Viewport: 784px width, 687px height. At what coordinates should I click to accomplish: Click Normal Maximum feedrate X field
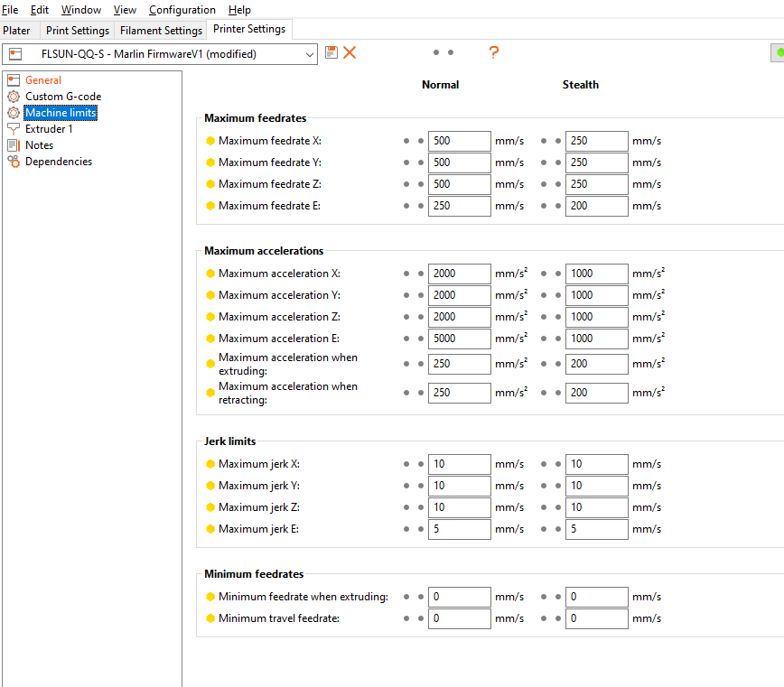click(x=460, y=141)
